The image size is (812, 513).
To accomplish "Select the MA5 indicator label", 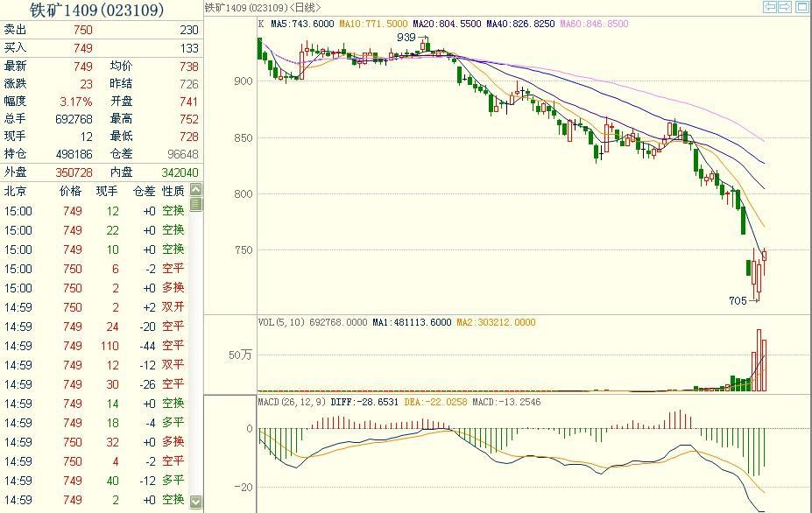I will (302, 24).
